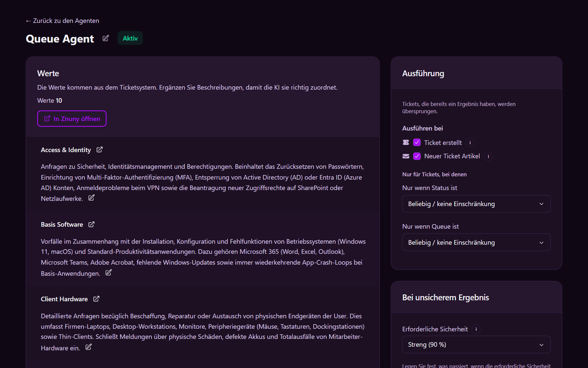This screenshot has height=368, width=588.
Task: Open the Nur wenn Status ist dropdown
Action: tap(476, 204)
